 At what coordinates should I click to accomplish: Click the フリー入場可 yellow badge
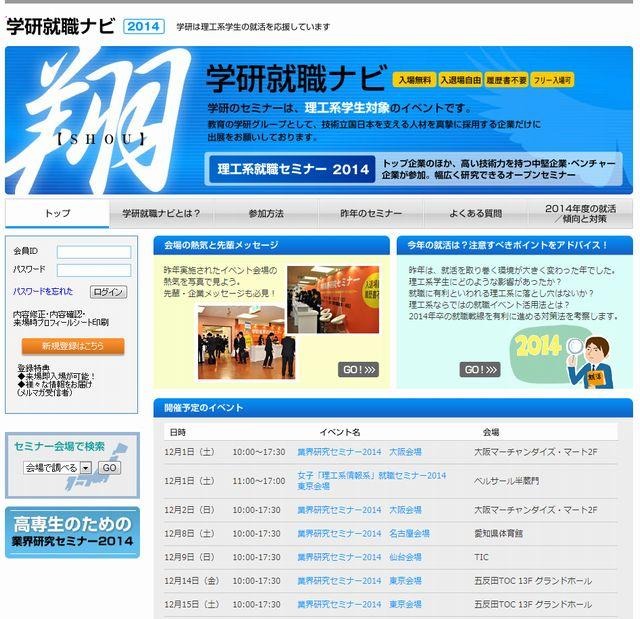click(552, 80)
